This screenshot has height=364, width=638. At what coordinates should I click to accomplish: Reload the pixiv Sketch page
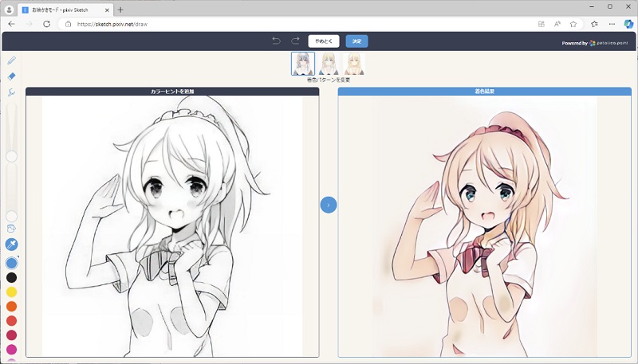47,24
